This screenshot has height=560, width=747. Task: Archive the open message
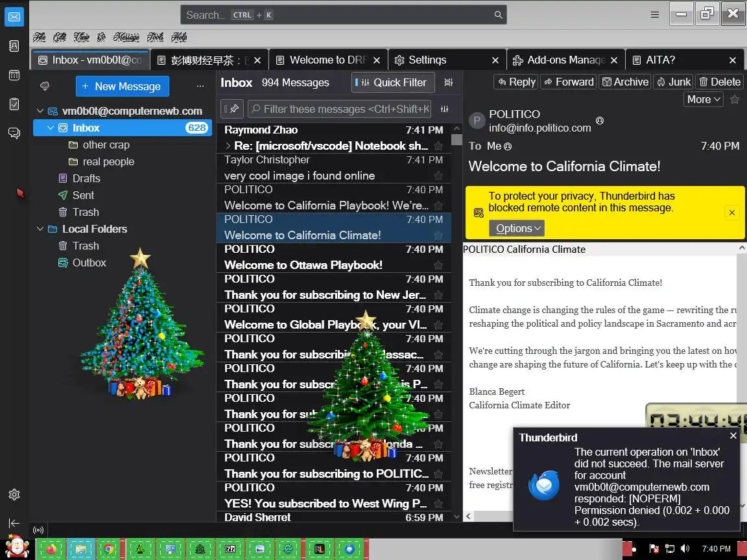pos(625,82)
